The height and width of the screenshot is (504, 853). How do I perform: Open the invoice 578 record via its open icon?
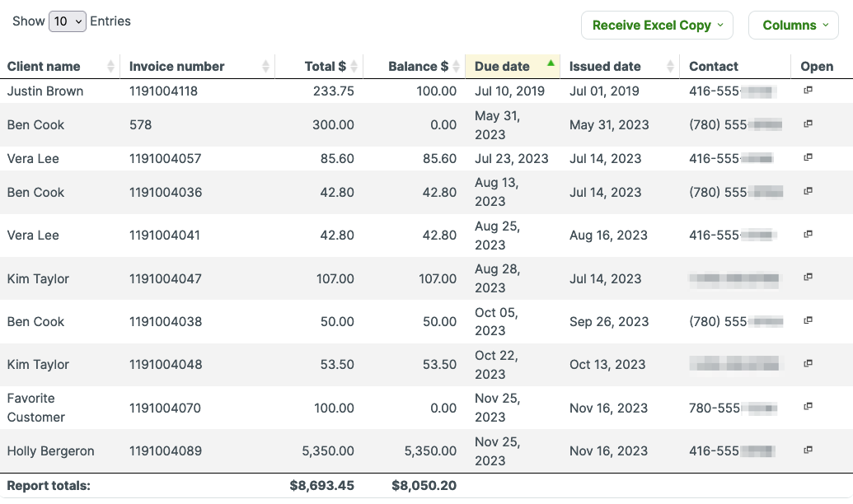point(808,124)
